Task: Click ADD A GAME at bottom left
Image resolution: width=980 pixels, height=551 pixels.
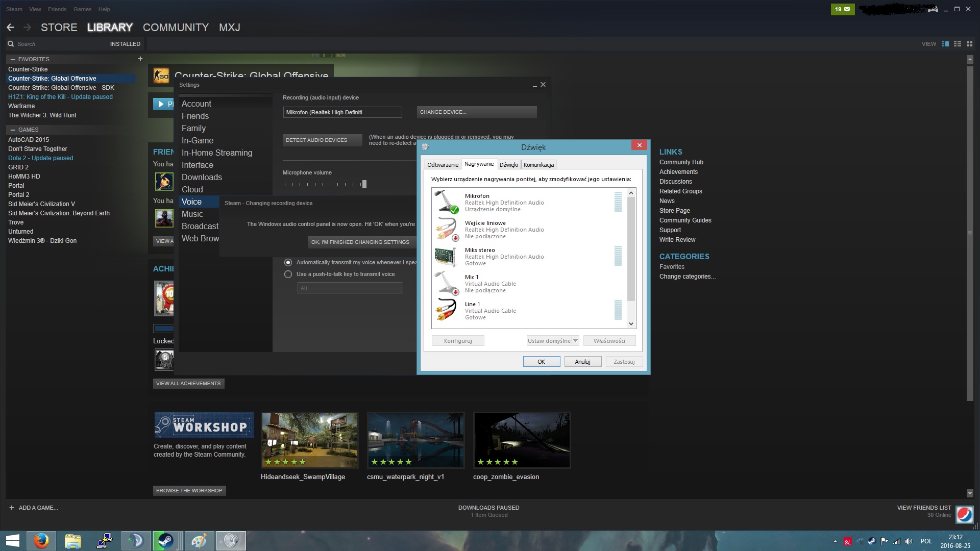Action: point(34,508)
